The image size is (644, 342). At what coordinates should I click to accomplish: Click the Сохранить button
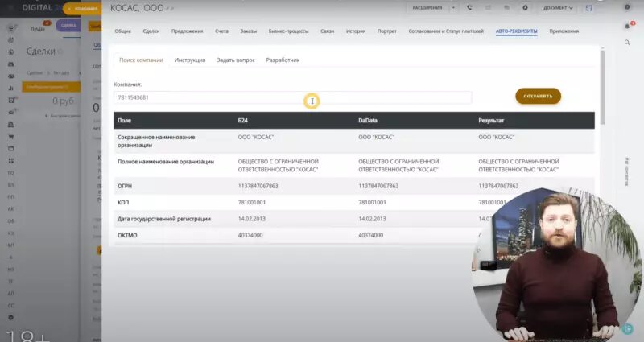pos(538,96)
